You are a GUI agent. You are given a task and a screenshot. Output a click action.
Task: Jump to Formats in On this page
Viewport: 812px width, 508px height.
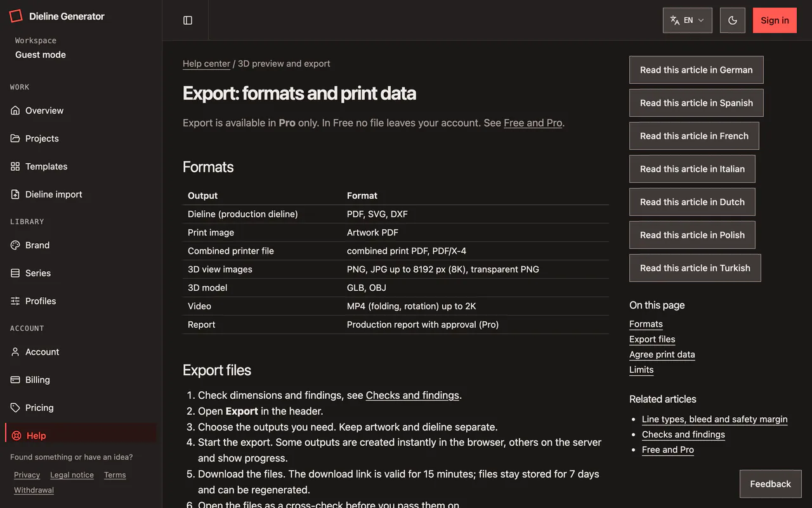646,324
